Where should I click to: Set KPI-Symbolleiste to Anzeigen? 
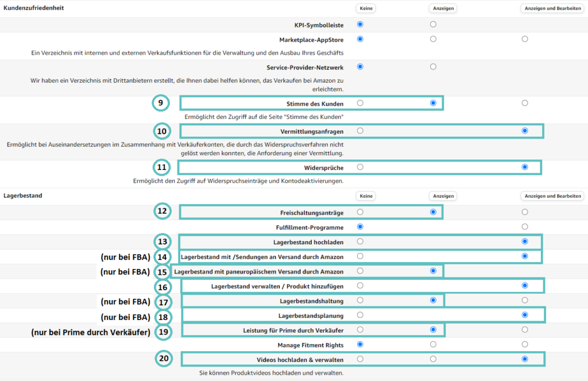pos(433,24)
